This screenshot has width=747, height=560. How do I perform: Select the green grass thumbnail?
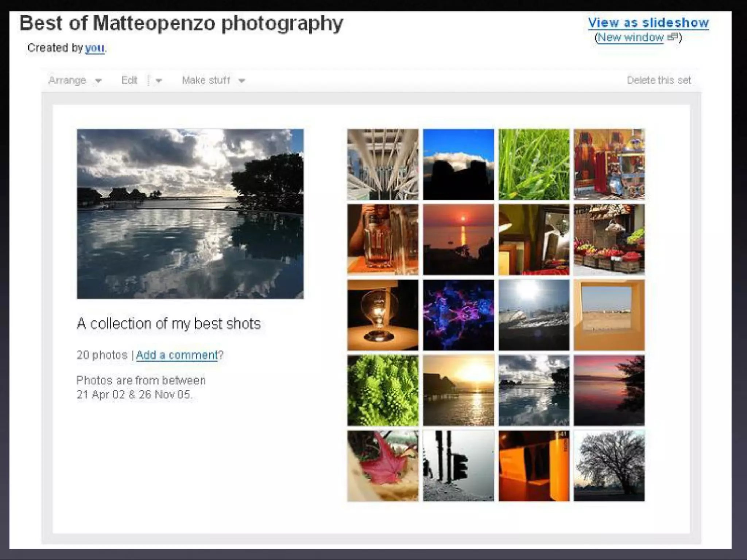[x=534, y=164]
